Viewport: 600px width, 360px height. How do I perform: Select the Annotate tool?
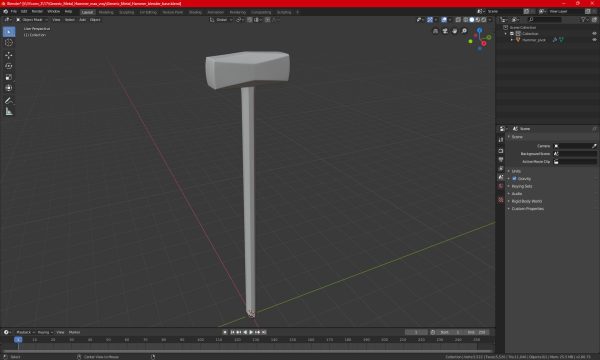coord(9,101)
